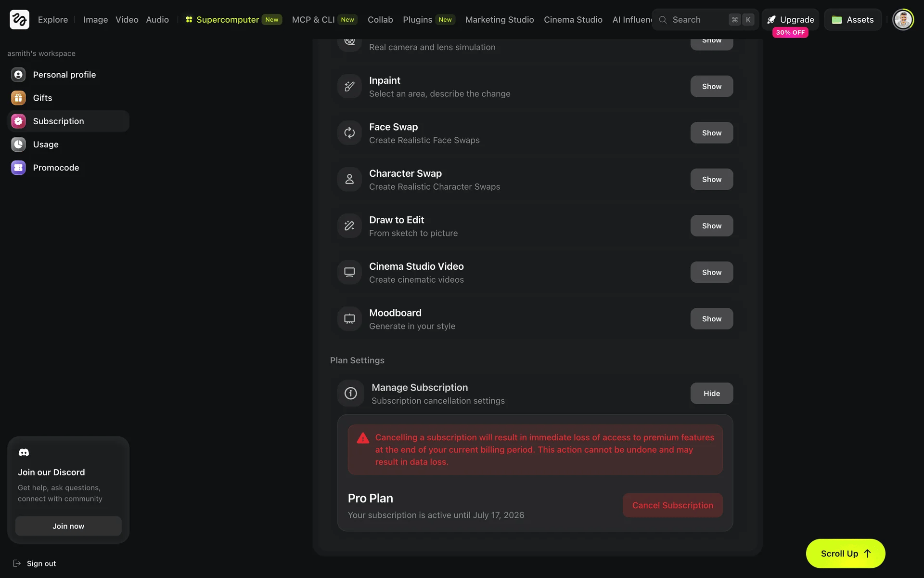Open the Video menu item

127,20
